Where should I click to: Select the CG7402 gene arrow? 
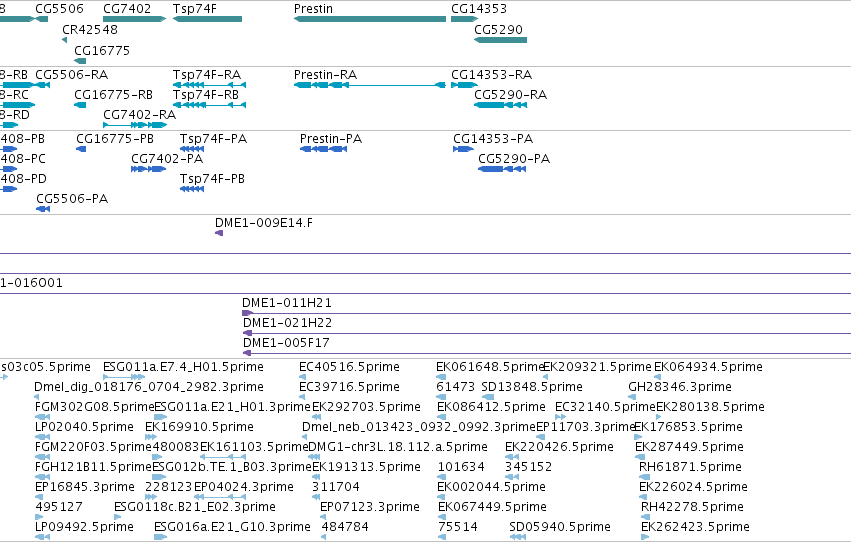tap(135, 19)
